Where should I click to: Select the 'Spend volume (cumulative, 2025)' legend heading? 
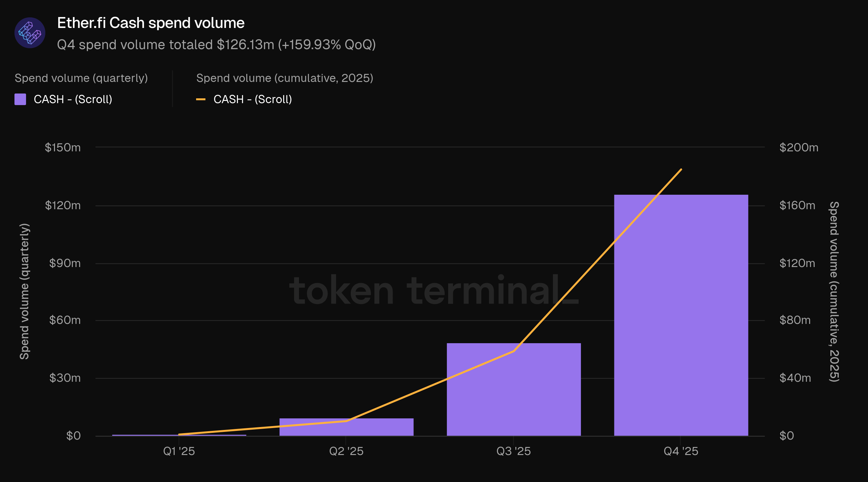point(285,78)
